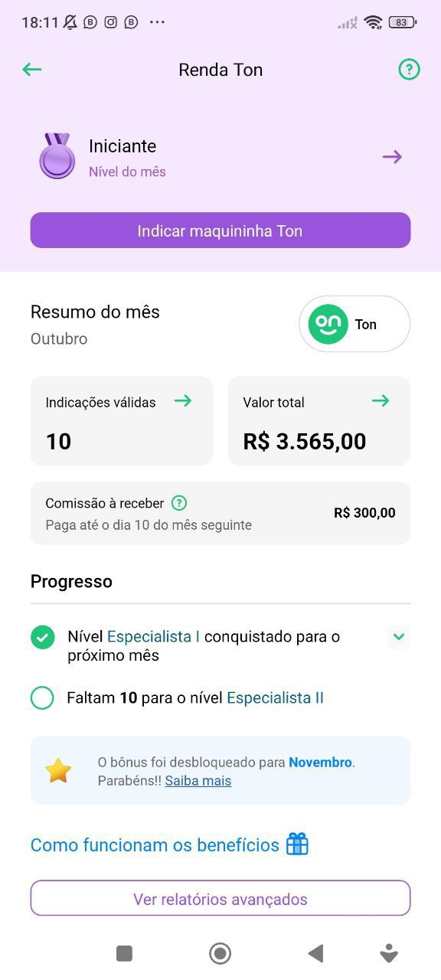Open level details via purple arrow
This screenshot has height=980, width=441.
[392, 157]
